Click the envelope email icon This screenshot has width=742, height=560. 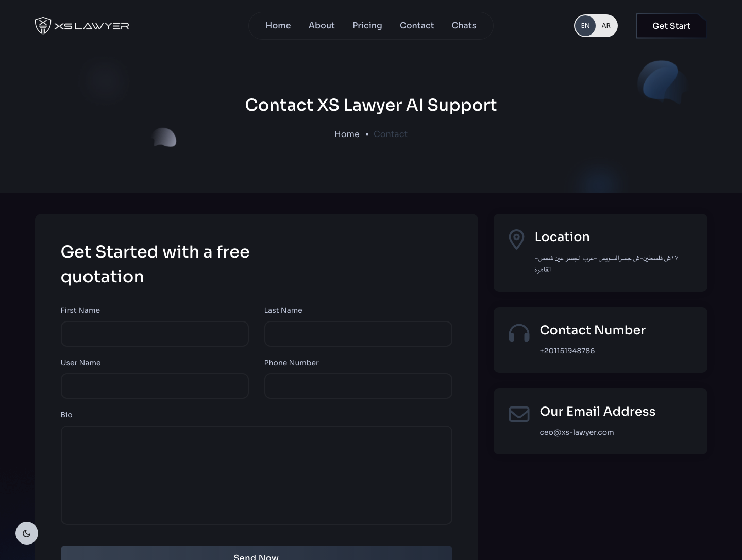pyautogui.click(x=519, y=414)
